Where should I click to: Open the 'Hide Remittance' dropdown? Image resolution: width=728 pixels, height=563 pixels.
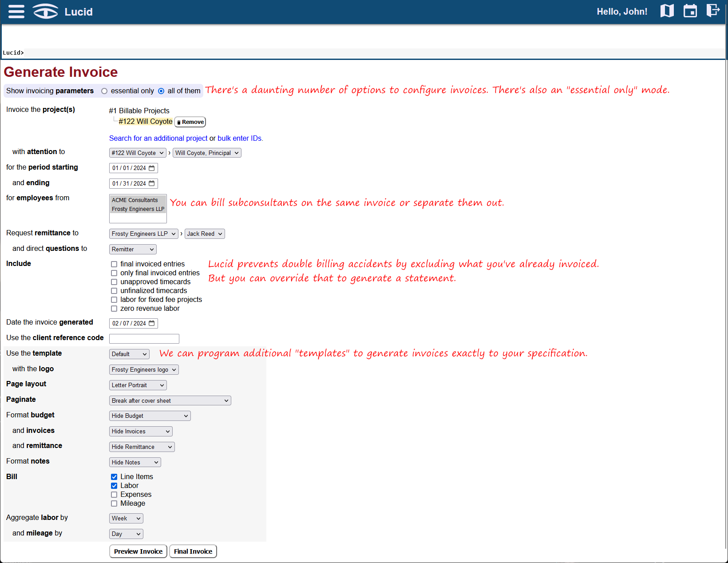142,447
